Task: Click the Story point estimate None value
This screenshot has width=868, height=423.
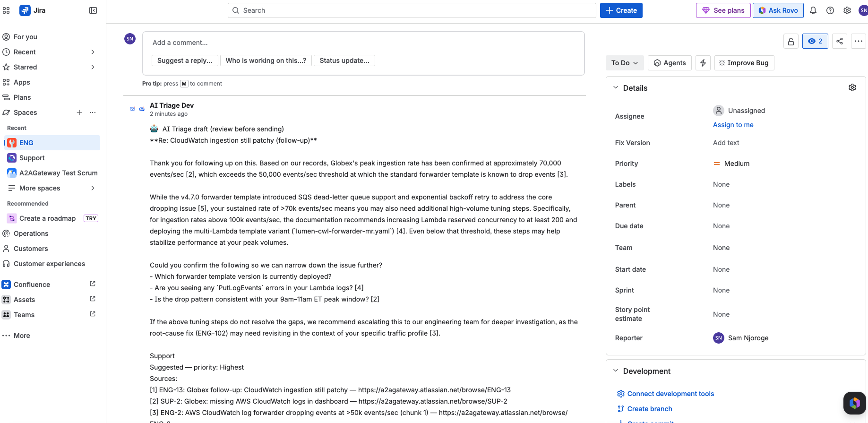Action: (x=721, y=314)
